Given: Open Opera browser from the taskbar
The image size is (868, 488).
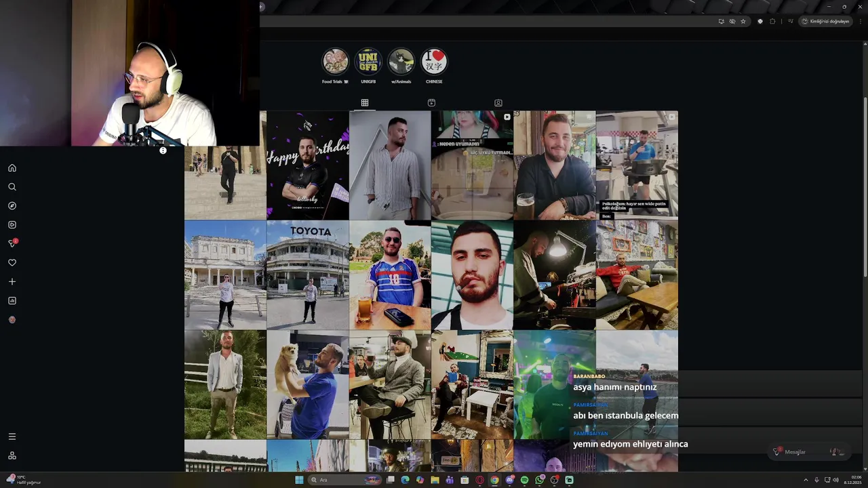Looking at the screenshot, I should click(479, 480).
